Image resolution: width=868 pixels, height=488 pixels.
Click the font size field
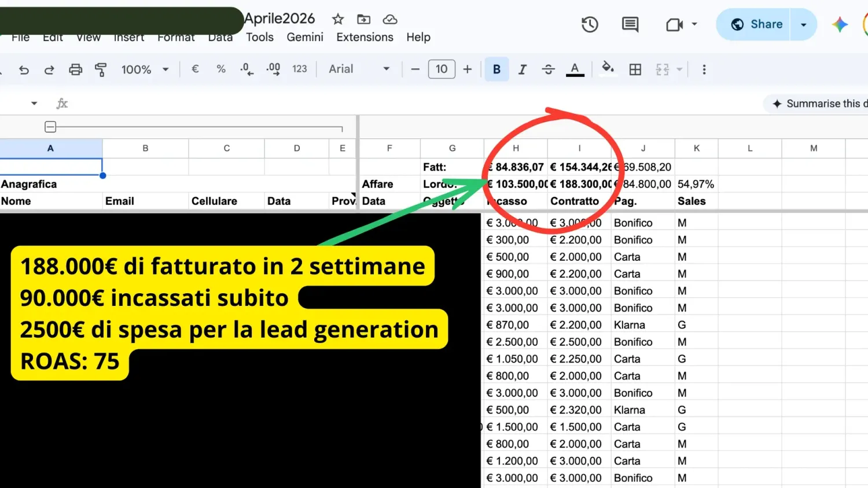pos(442,69)
